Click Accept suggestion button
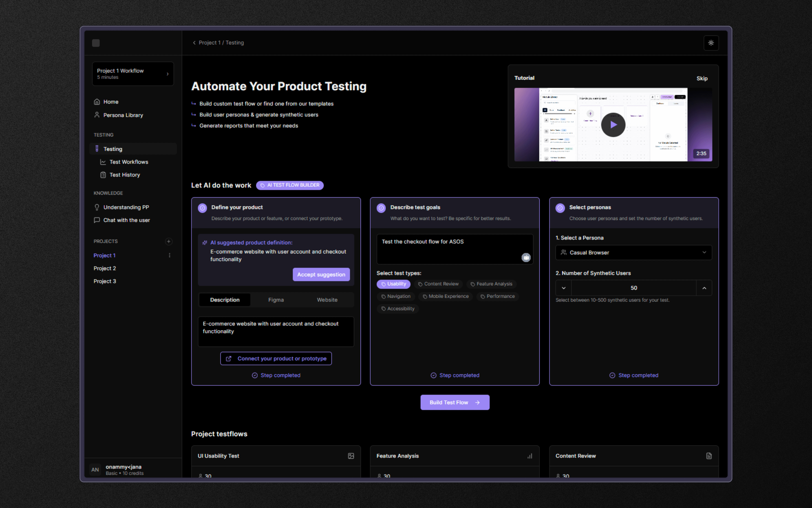The height and width of the screenshot is (508, 812). click(x=321, y=275)
